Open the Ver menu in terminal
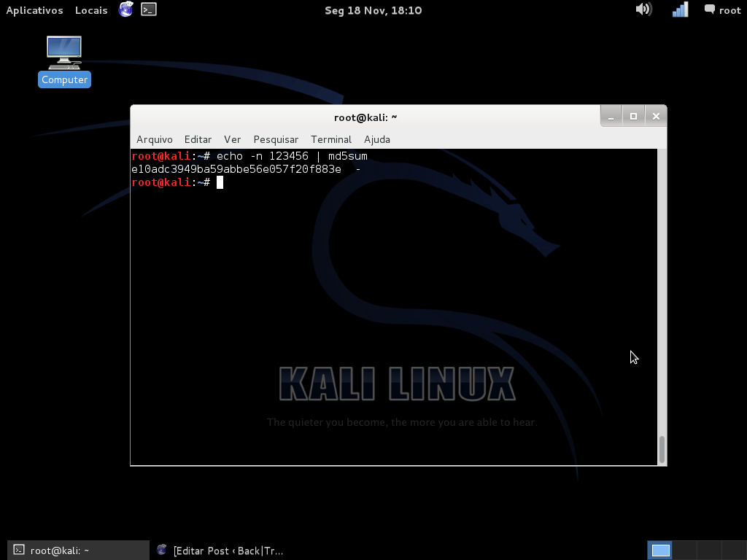The height and width of the screenshot is (560, 747). 232,139
